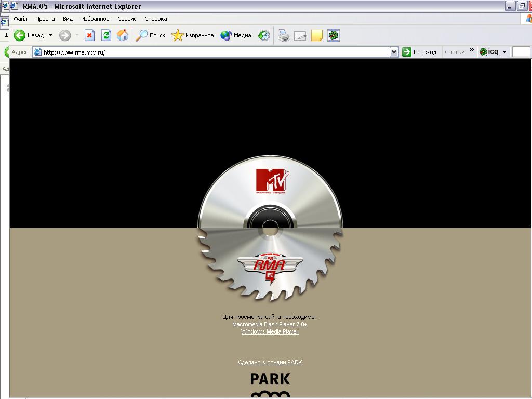Screen dimensions: 532x399
Task: Click the Forward arrow button
Action: click(x=65, y=35)
